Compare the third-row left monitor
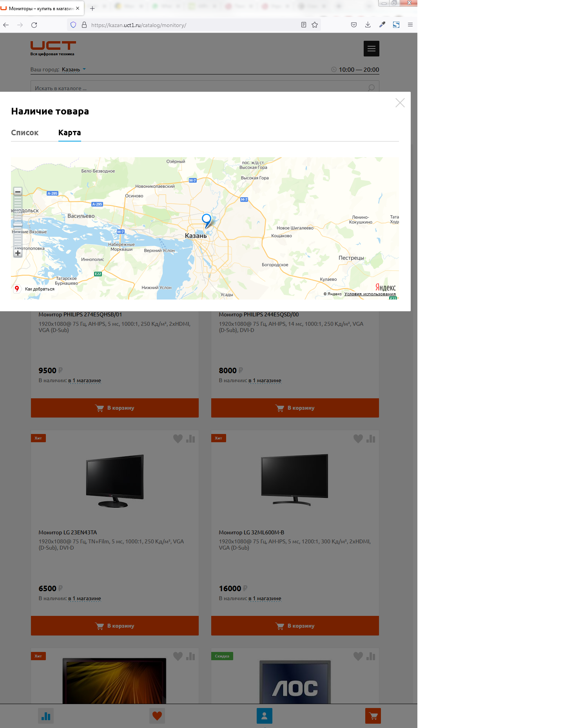This screenshot has height=728, width=571. click(x=190, y=656)
